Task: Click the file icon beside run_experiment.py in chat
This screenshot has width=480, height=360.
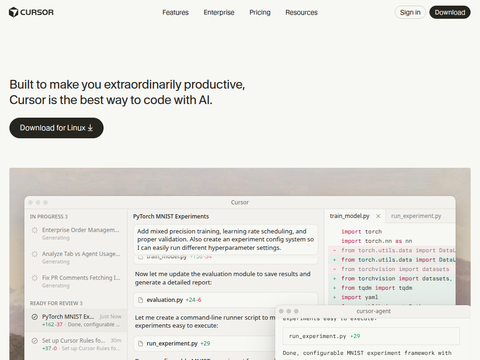Action: click(140, 343)
